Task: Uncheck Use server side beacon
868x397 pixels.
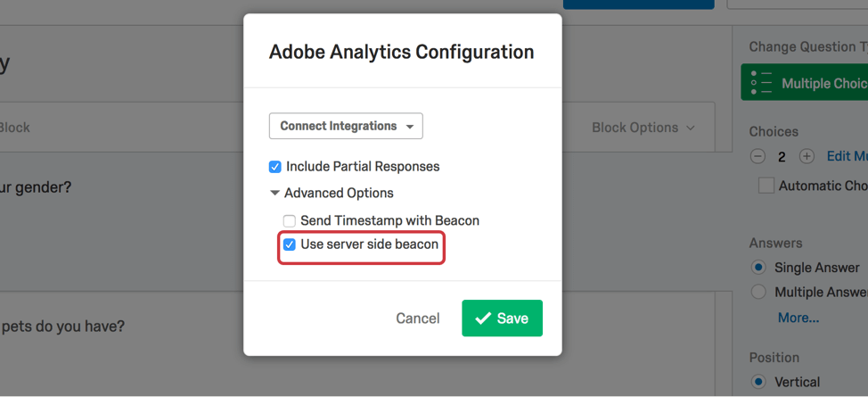Action: [289, 244]
